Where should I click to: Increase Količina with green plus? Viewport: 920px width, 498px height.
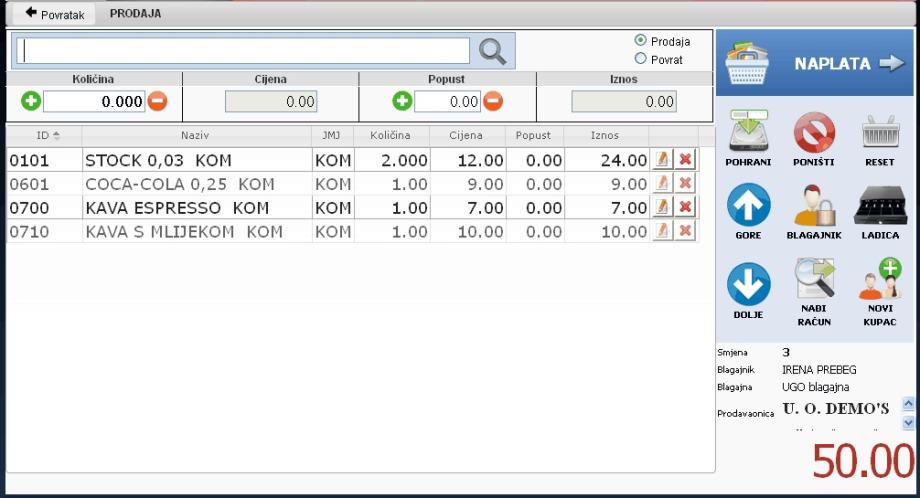pos(31,101)
